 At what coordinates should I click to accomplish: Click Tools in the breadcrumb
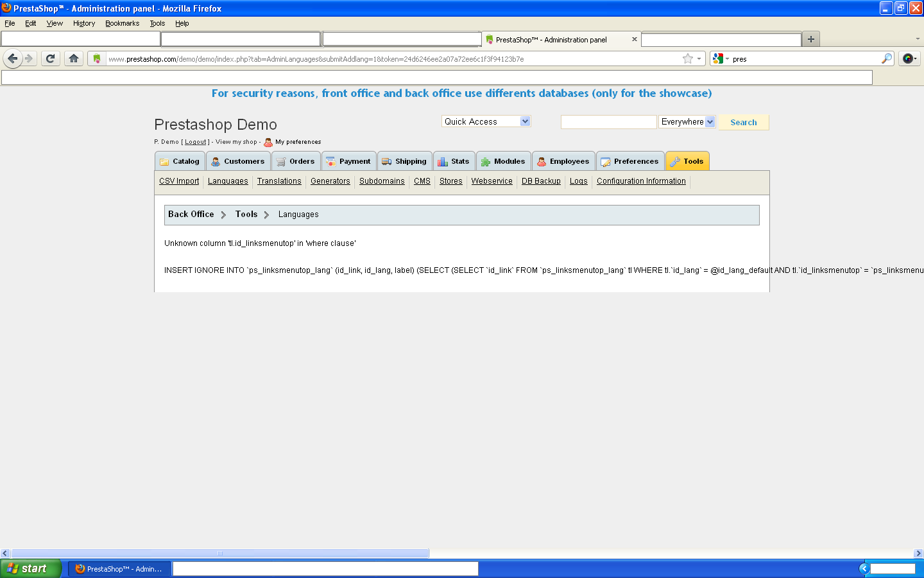tap(246, 215)
